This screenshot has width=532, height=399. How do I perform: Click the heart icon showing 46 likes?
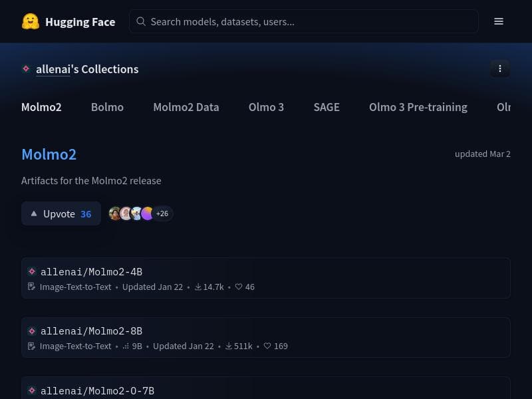point(239,287)
